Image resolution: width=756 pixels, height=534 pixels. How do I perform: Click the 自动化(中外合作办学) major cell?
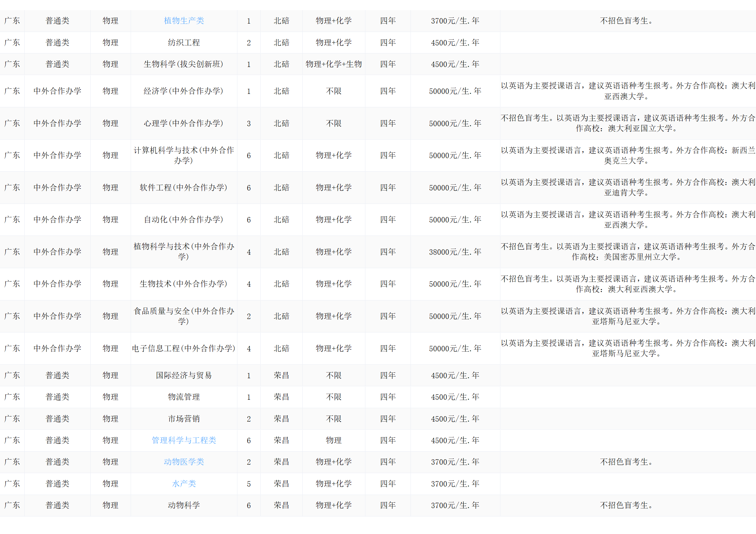tap(184, 220)
